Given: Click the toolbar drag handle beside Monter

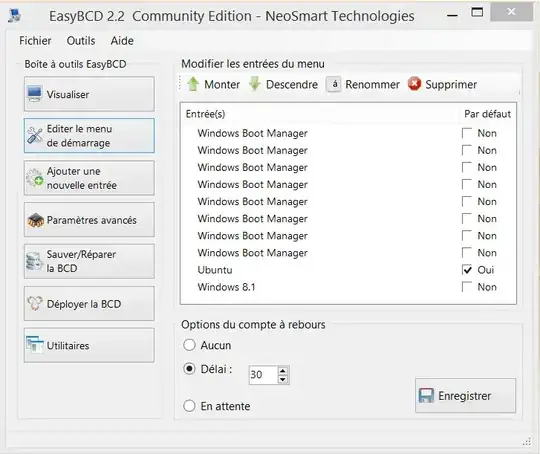Looking at the screenshot, I should [180, 84].
